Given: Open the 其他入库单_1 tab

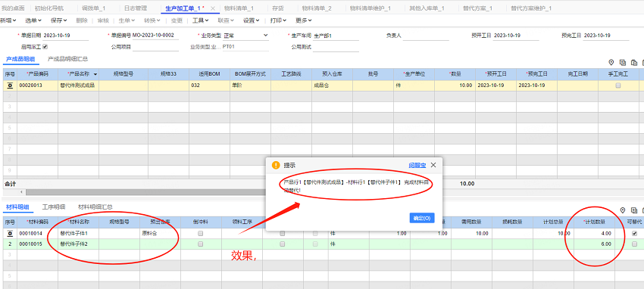Looking at the screenshot, I should (x=427, y=8).
